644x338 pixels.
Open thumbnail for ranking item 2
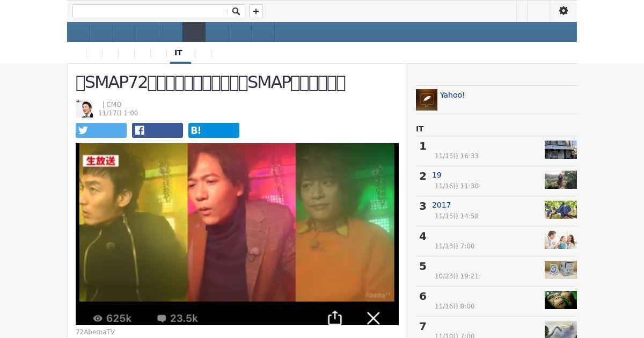[561, 180]
